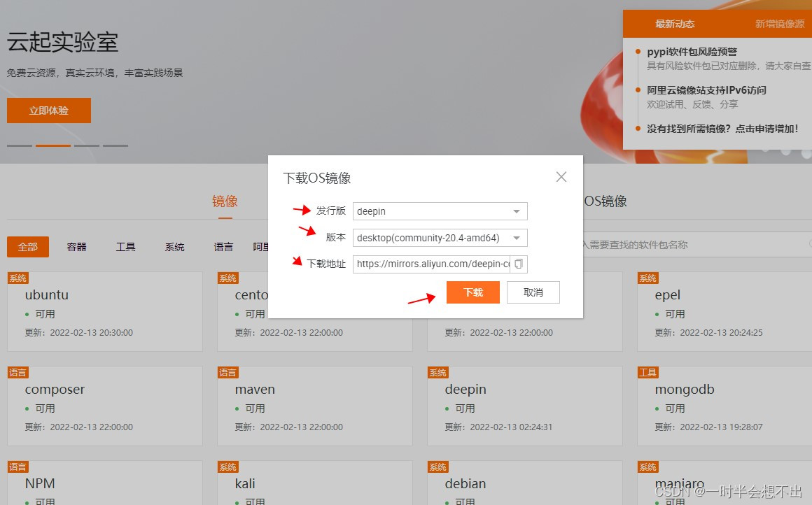Open the ubuntu mirror card
Viewport: 812px width, 505px height.
click(104, 311)
